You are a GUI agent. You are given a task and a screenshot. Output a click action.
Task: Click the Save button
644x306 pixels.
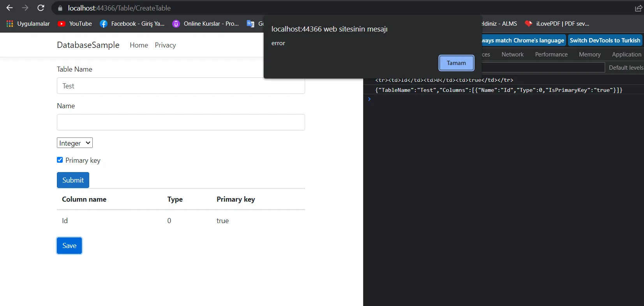tap(69, 246)
